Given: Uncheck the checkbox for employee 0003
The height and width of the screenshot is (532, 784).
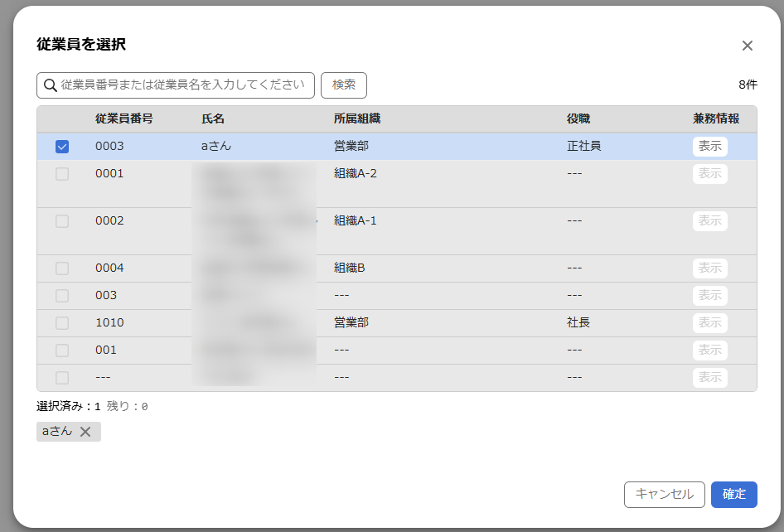Looking at the screenshot, I should [x=62, y=147].
